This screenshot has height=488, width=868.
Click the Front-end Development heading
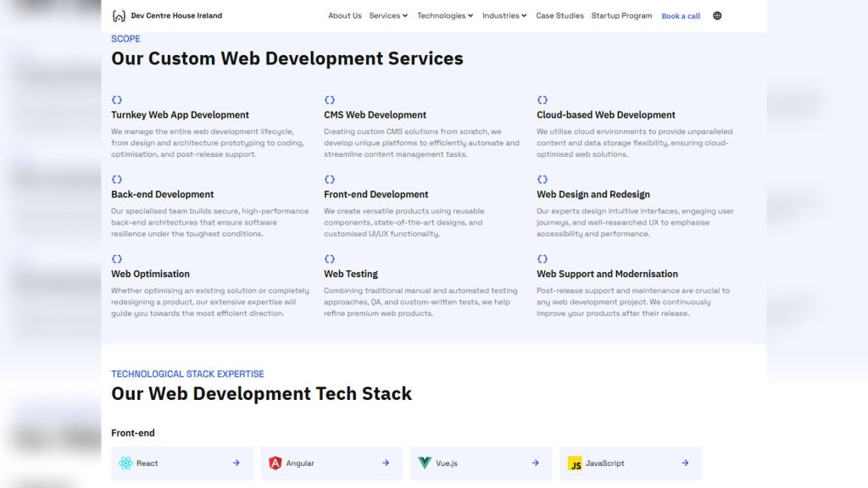(376, 194)
